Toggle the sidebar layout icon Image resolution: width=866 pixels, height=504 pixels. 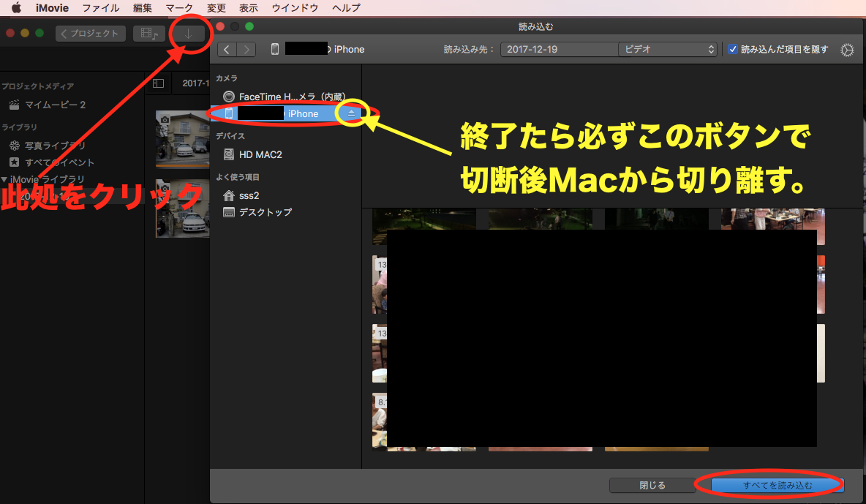point(159,83)
